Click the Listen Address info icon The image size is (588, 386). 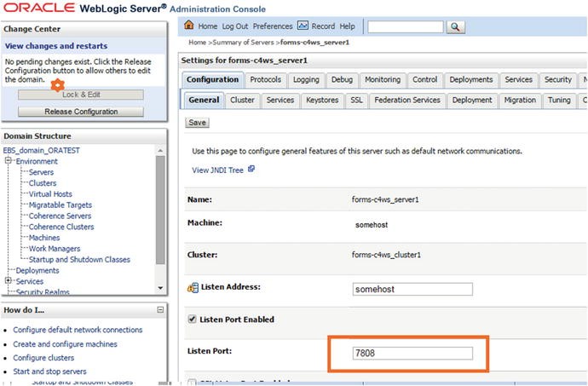click(x=193, y=288)
